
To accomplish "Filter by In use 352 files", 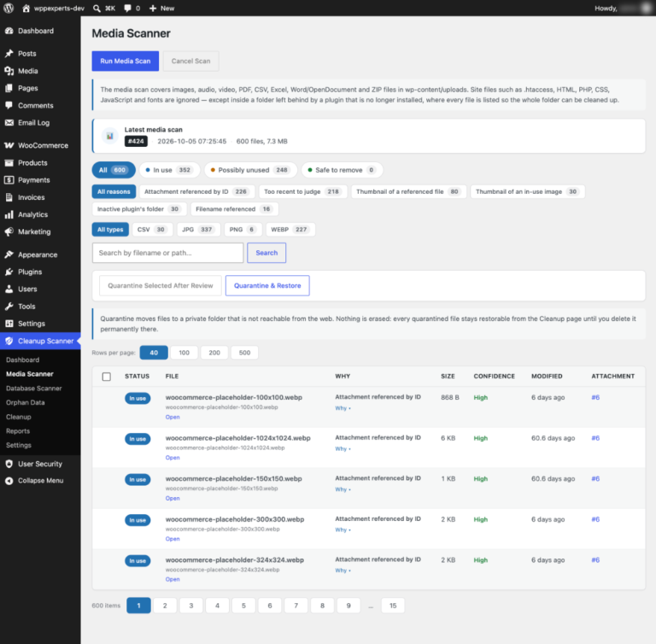I will coord(169,170).
